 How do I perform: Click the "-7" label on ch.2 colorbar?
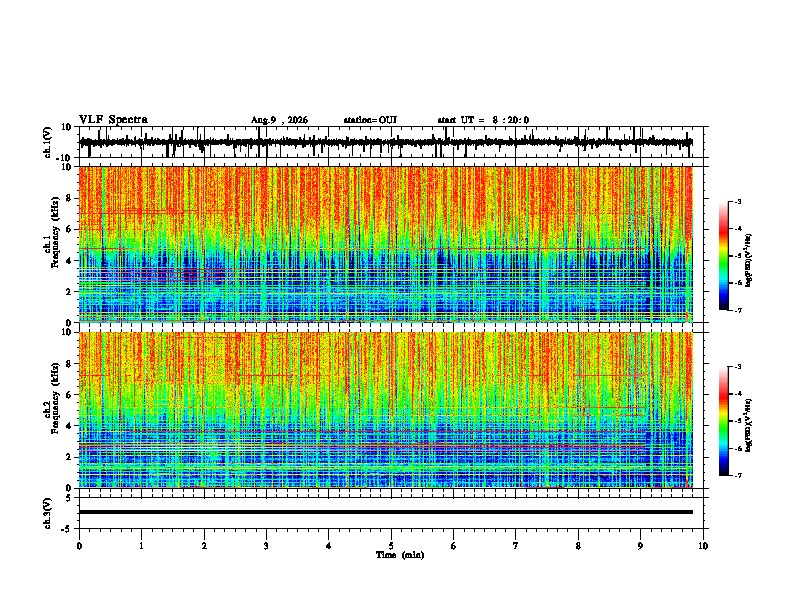pyautogui.click(x=738, y=476)
